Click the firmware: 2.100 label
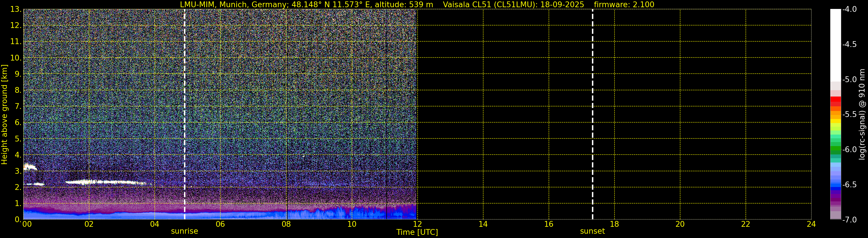 (x=624, y=4)
